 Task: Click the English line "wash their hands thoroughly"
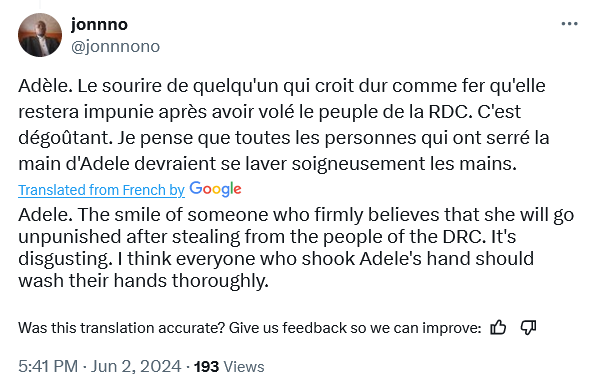[x=143, y=281]
